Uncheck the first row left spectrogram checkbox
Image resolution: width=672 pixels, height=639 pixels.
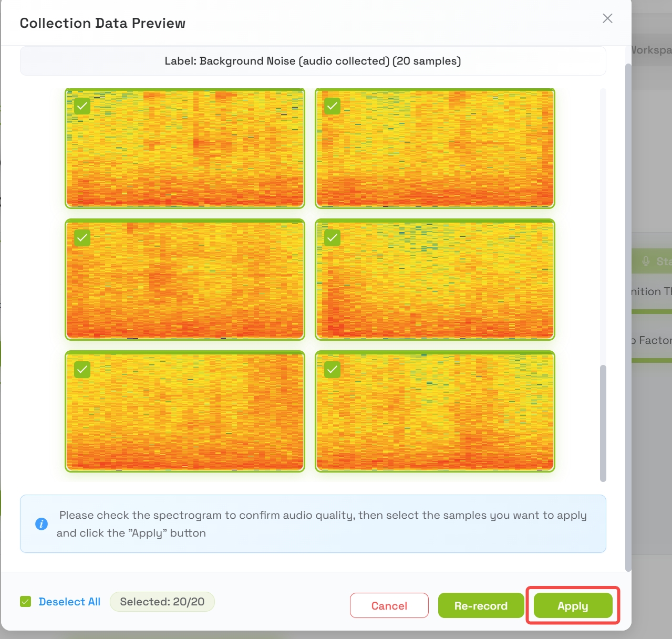tap(82, 106)
